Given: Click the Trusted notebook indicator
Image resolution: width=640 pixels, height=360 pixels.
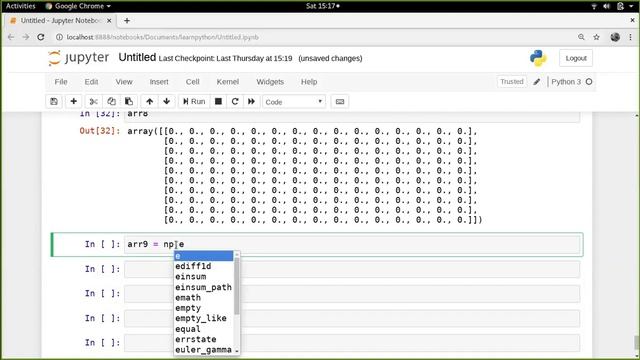Looking at the screenshot, I should [x=512, y=82].
